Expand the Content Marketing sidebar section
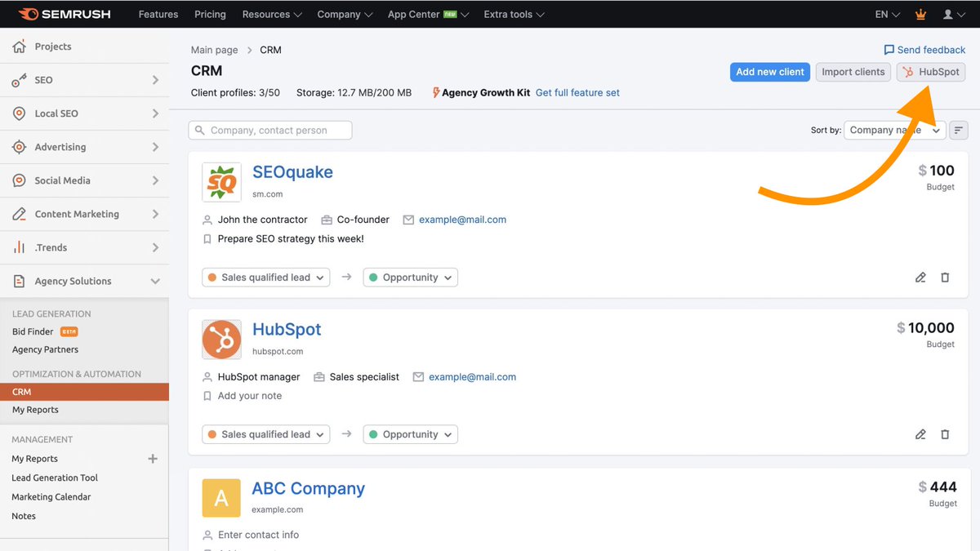 (155, 214)
